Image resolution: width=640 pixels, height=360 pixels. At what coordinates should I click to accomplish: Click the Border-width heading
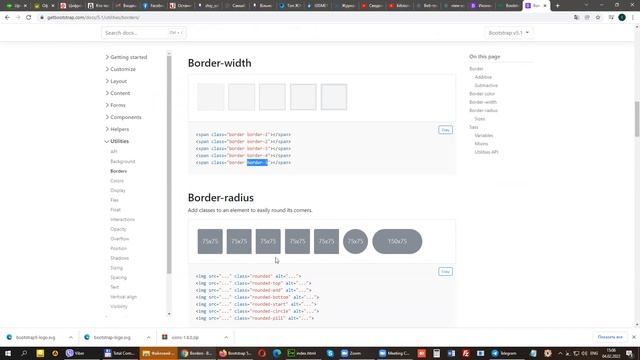coord(220,63)
